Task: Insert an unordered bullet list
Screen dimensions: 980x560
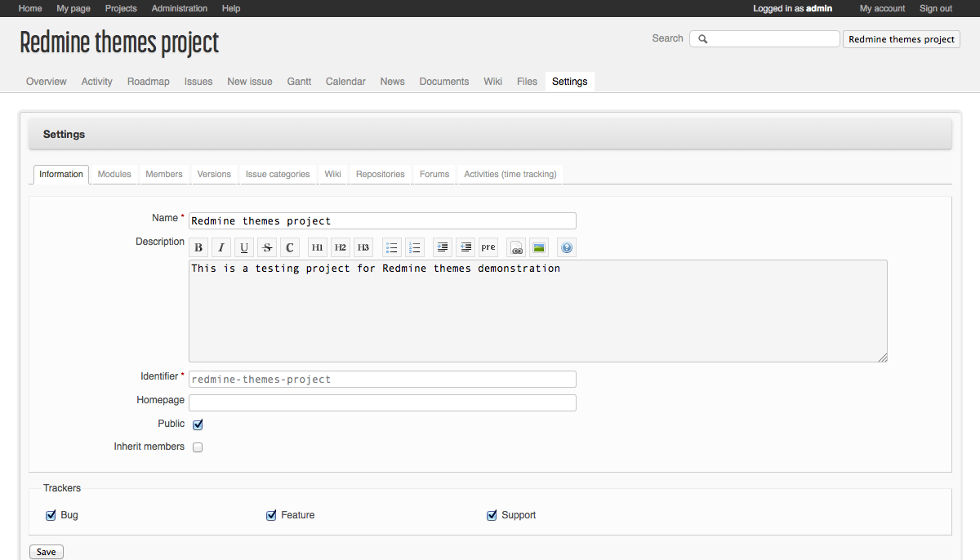Action: [x=392, y=247]
